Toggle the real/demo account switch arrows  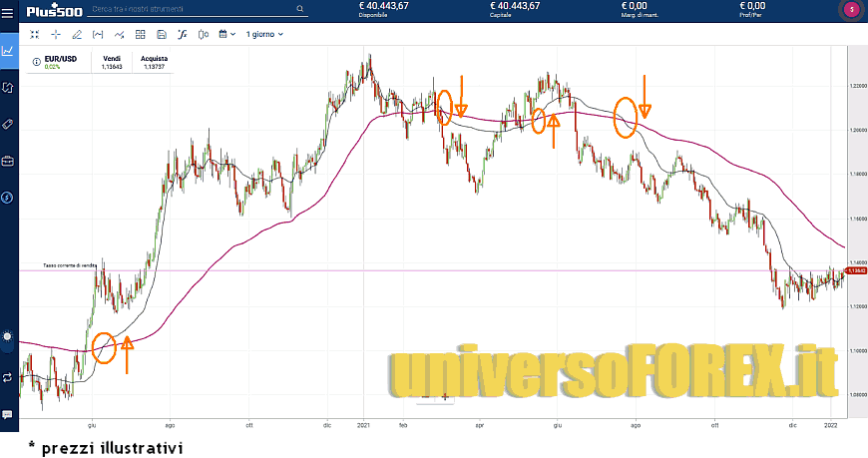pyautogui.click(x=8, y=377)
